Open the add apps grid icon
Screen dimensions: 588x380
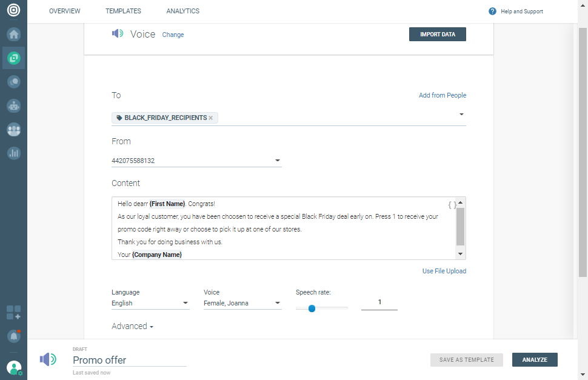13,313
